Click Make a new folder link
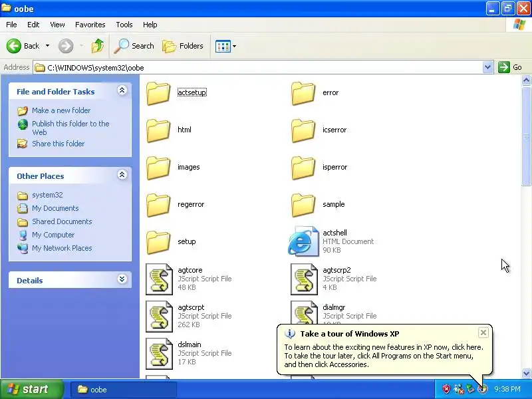Screen dimensions: 532x399 [61, 110]
